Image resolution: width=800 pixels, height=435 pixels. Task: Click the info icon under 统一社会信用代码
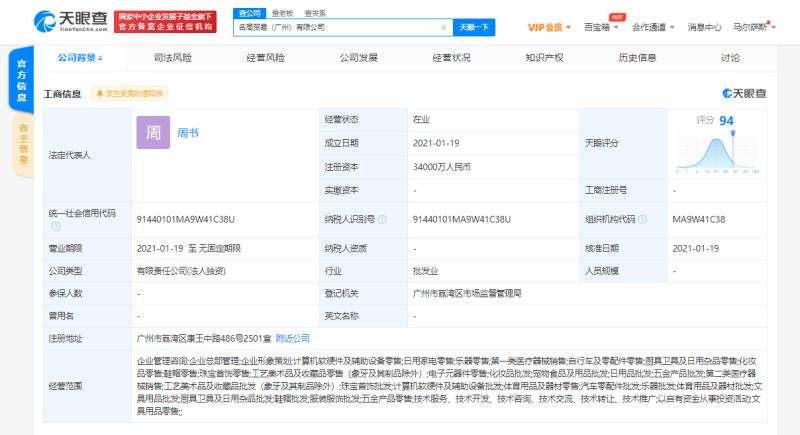point(56,225)
